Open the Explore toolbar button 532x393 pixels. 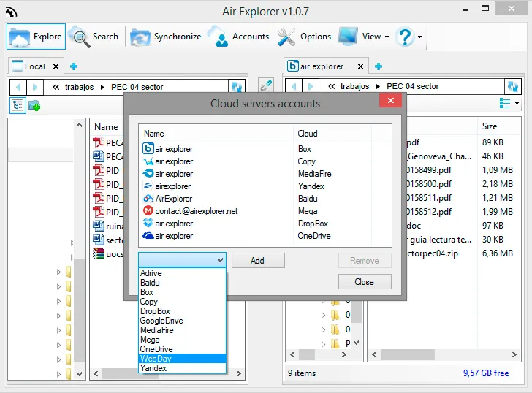[x=36, y=37]
